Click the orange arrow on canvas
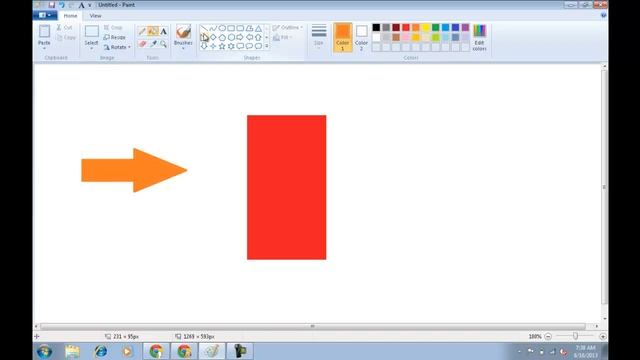Image resolution: width=640 pixels, height=360 pixels. [x=134, y=170]
